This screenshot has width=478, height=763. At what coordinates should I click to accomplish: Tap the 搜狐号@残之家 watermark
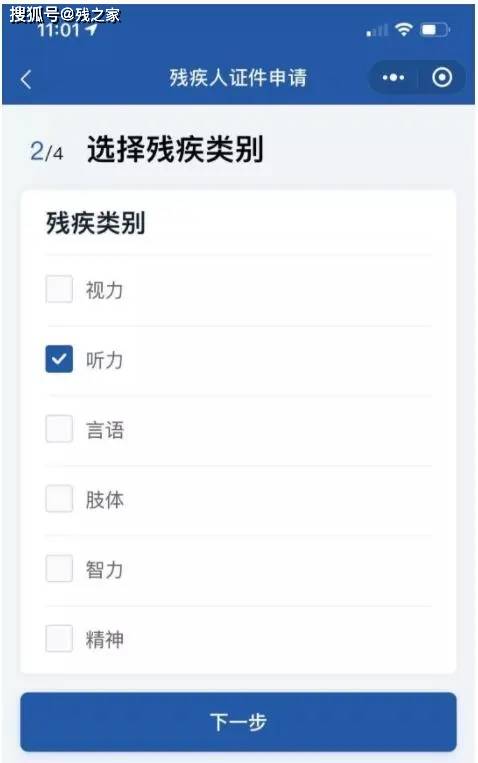pos(64,14)
